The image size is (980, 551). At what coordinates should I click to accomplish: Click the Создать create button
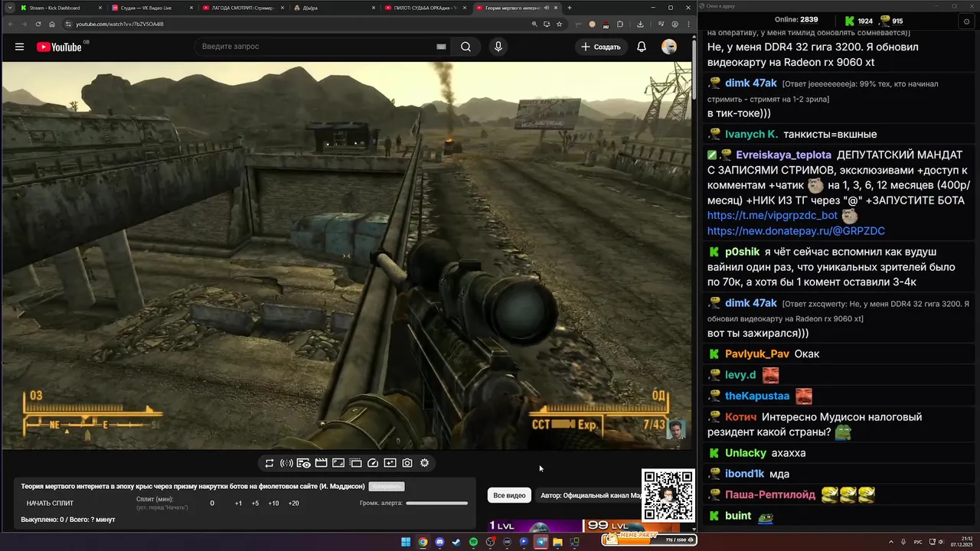click(x=601, y=47)
